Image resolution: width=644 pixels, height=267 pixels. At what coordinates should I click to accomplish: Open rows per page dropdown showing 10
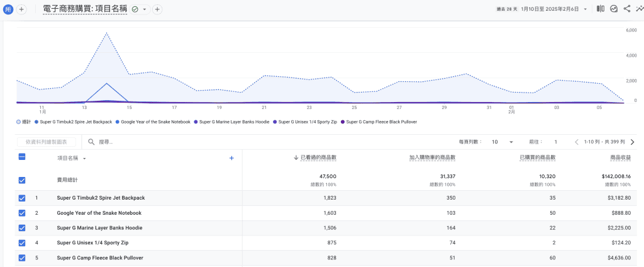coord(502,142)
